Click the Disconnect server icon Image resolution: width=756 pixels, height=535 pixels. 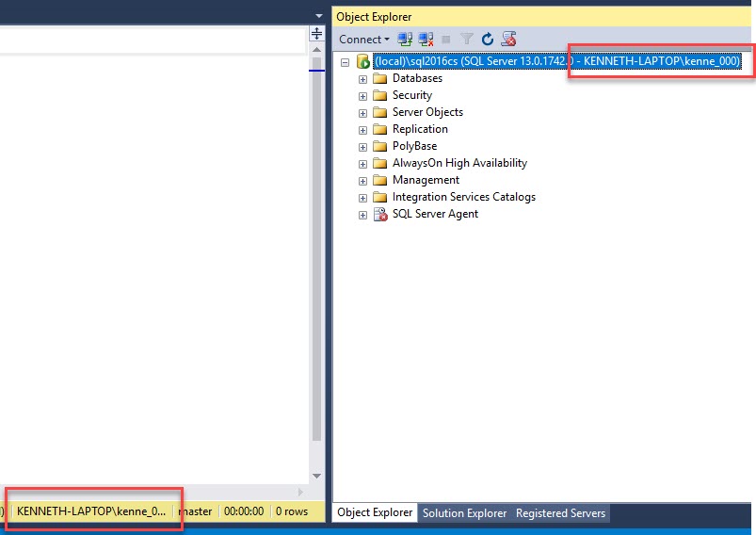coord(426,39)
